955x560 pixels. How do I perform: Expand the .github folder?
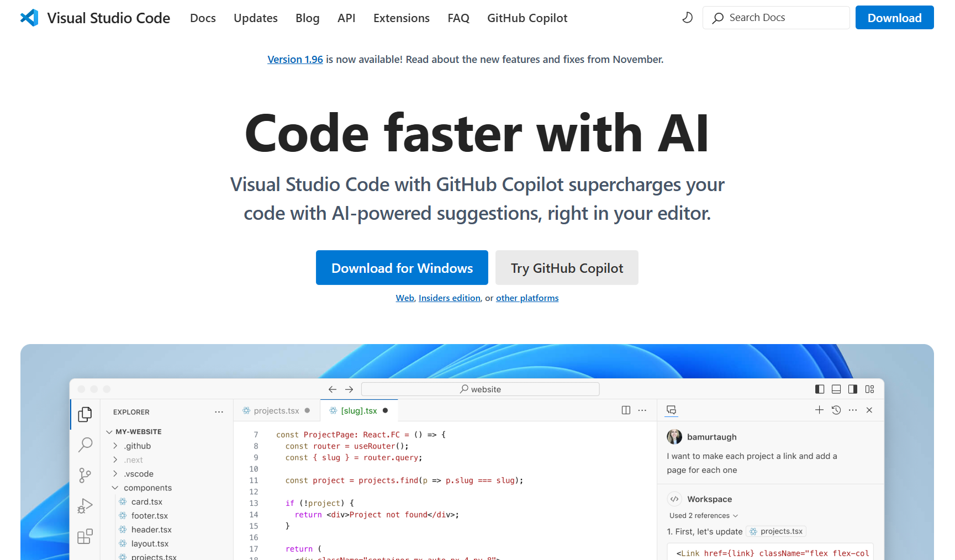click(115, 446)
